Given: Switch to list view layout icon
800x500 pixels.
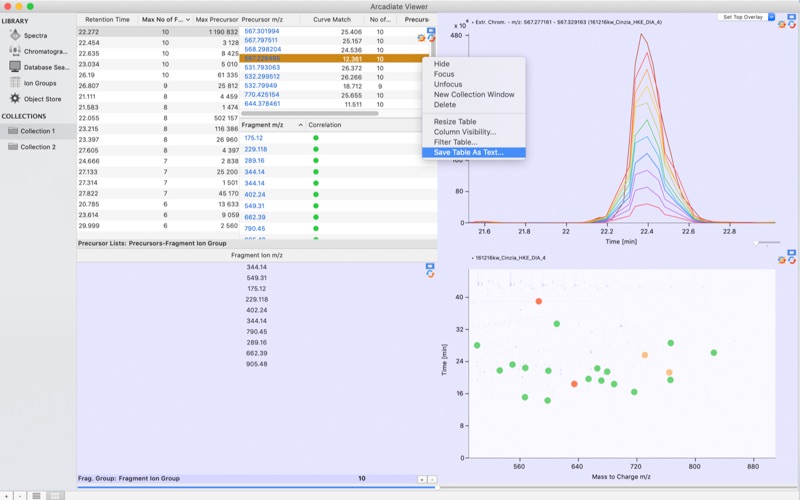Looking at the screenshot, I should coord(36,496).
